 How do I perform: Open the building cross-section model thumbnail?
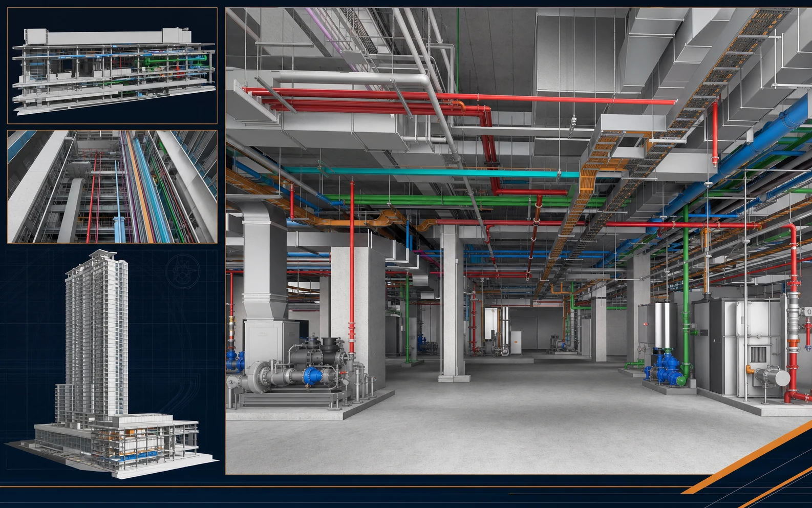click(x=112, y=66)
